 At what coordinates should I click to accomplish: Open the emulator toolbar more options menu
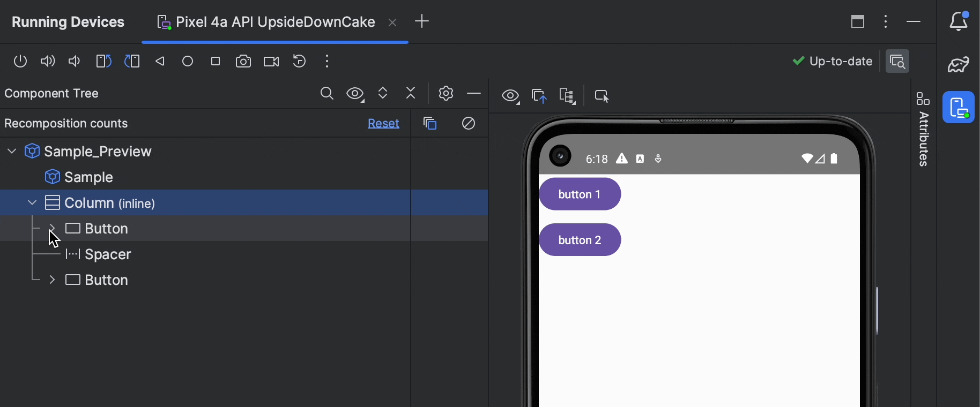click(x=327, y=62)
